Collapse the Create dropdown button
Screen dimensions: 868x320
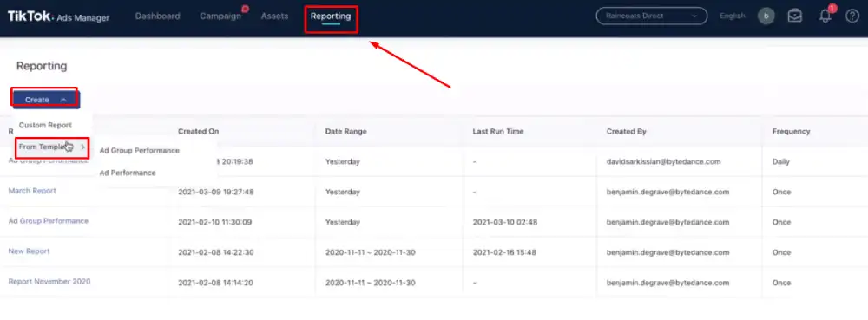(46, 100)
